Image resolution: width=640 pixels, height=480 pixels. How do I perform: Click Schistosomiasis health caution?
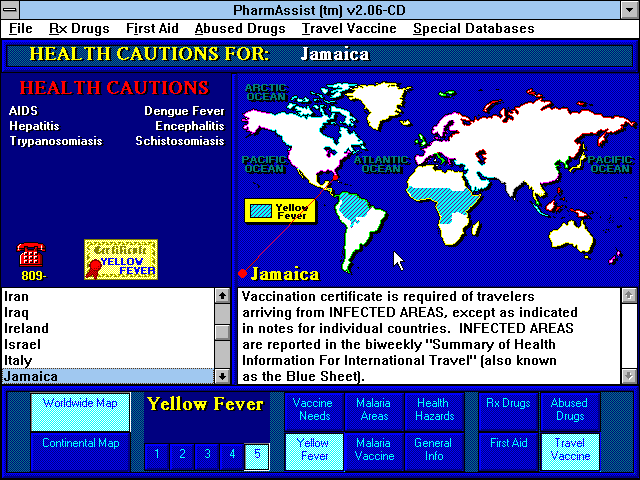point(180,141)
